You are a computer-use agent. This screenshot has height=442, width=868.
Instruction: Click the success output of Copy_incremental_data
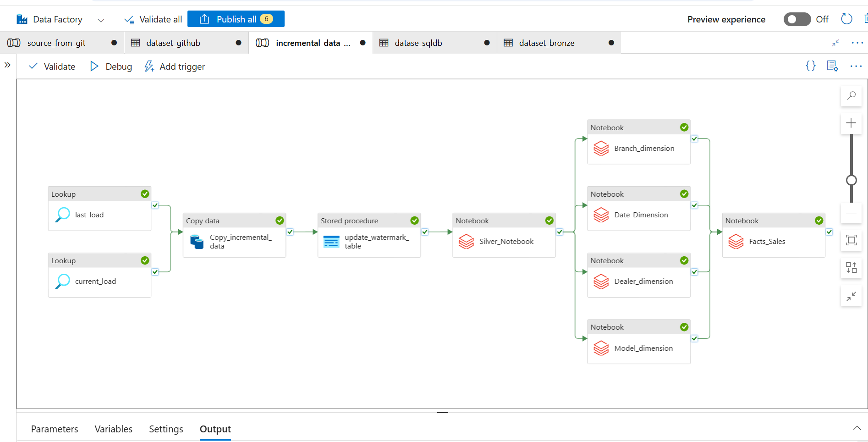(290, 232)
